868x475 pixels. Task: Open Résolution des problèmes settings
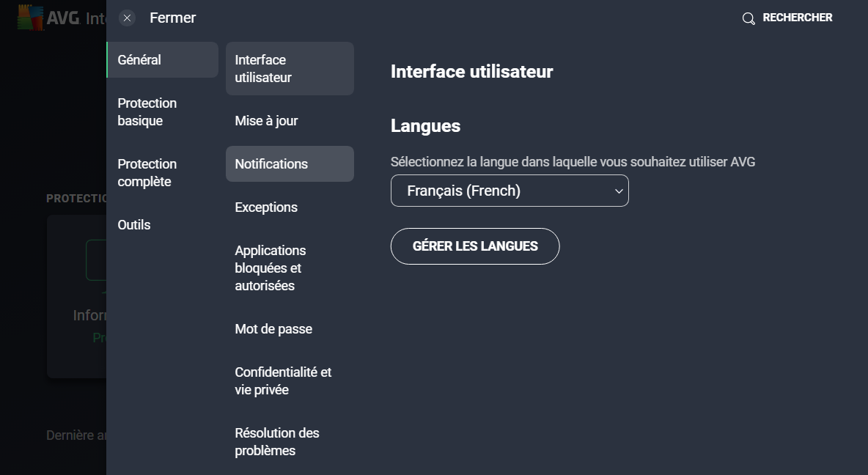(277, 441)
